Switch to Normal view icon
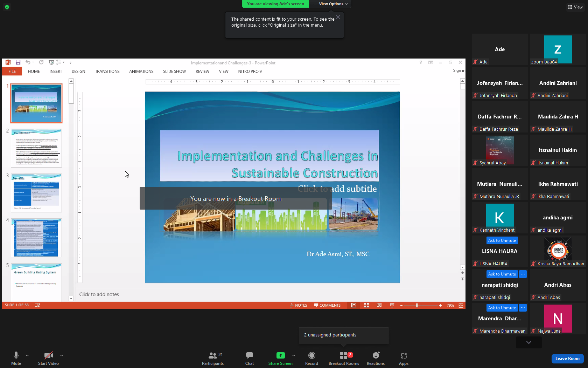The image size is (588, 368). pyautogui.click(x=353, y=305)
